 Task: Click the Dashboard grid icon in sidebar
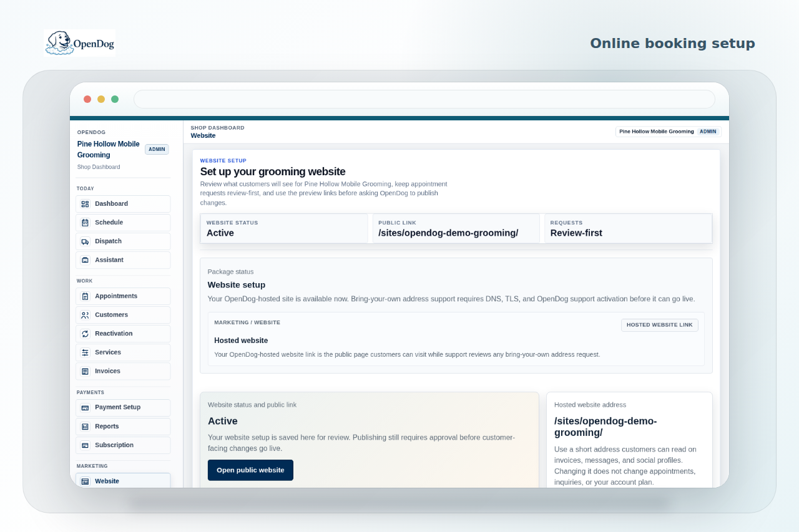click(85, 204)
